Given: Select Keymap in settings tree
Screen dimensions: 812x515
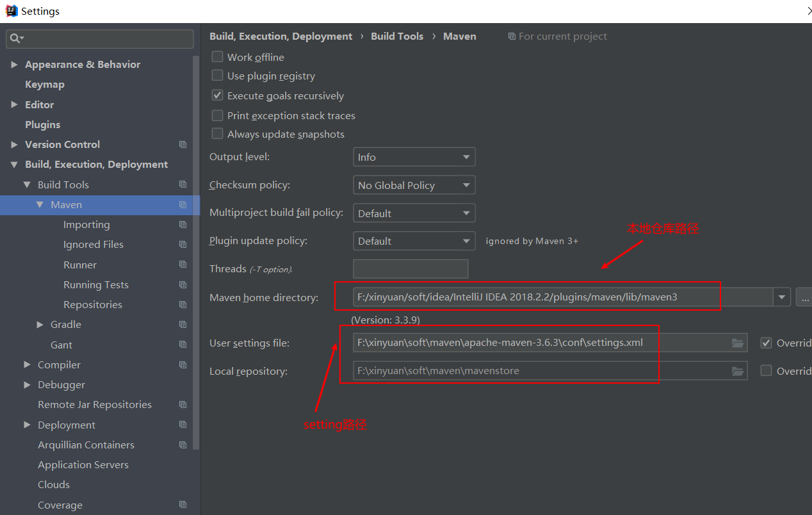Looking at the screenshot, I should coord(45,85).
